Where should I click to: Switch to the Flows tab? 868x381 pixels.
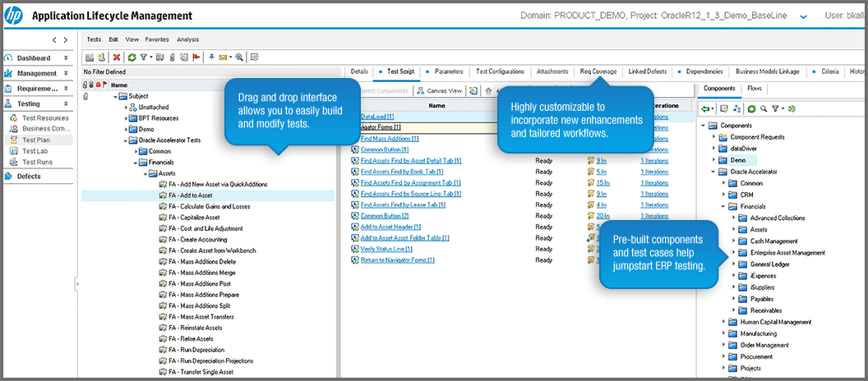tap(755, 88)
